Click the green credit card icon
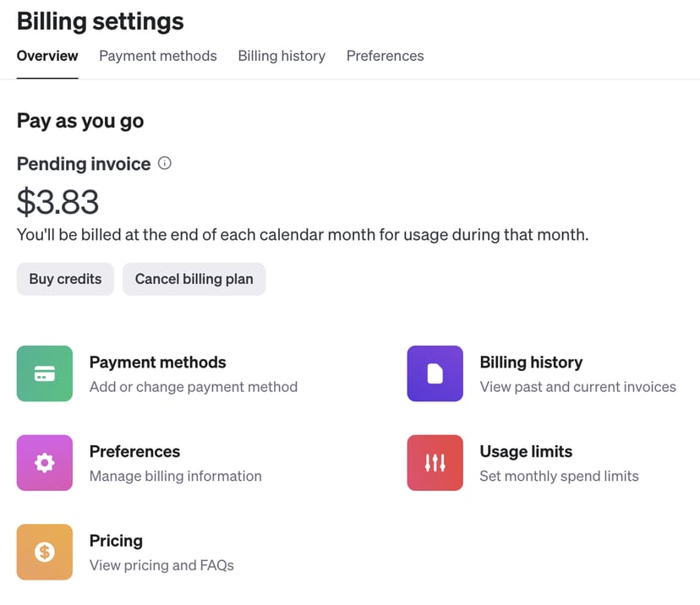 click(45, 373)
